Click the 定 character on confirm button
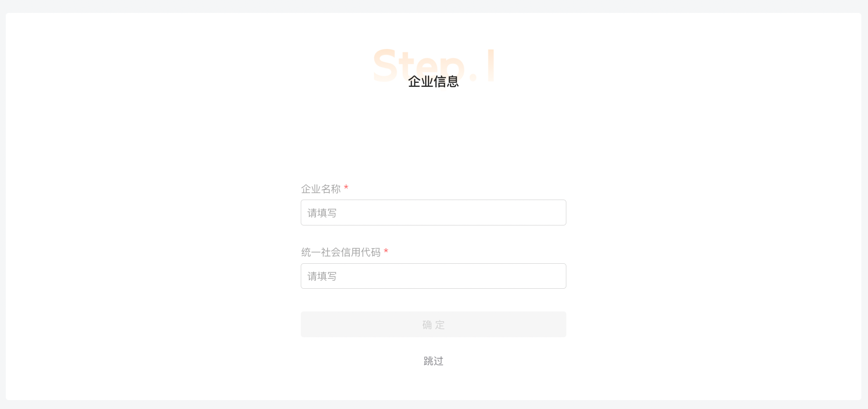868x409 pixels. (440, 325)
